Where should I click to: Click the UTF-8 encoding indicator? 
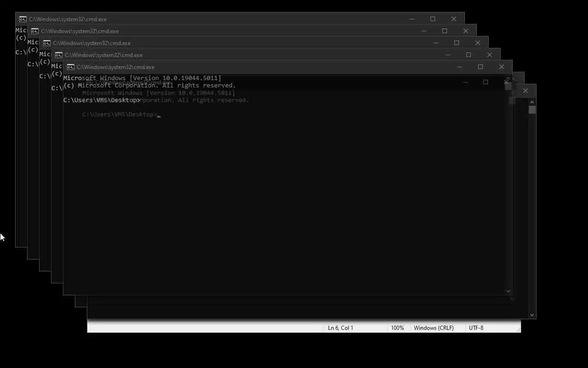click(476, 328)
